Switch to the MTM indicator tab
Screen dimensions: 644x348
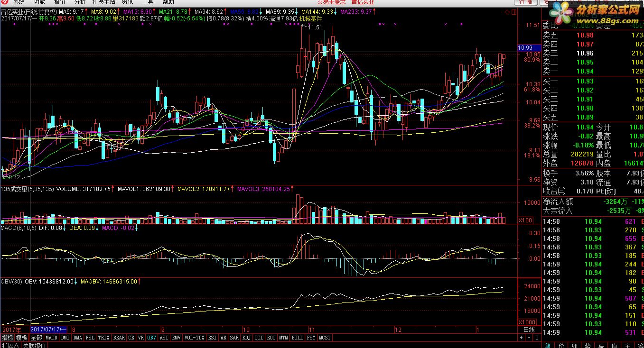click(x=284, y=338)
